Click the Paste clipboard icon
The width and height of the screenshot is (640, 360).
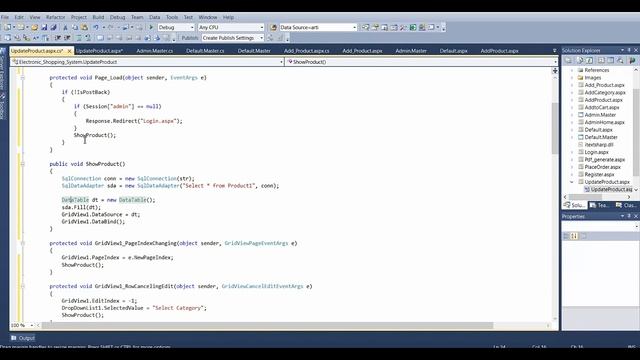tap(84, 27)
